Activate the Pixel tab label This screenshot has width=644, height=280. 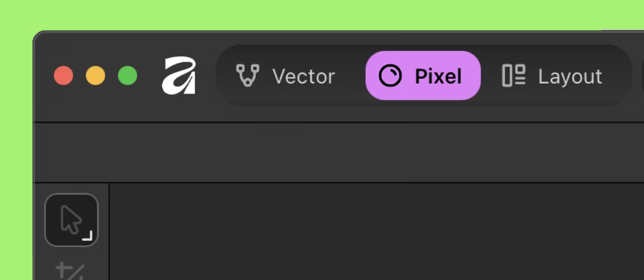[x=438, y=76]
